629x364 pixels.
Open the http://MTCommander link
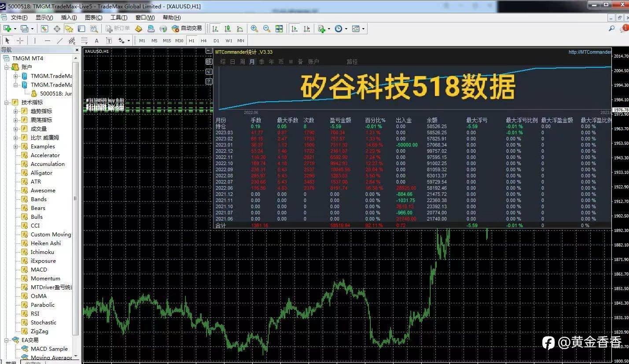point(590,52)
